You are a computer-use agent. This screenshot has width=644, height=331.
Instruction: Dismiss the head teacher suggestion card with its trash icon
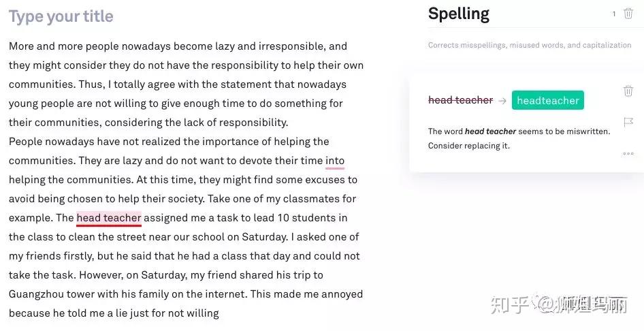628,91
